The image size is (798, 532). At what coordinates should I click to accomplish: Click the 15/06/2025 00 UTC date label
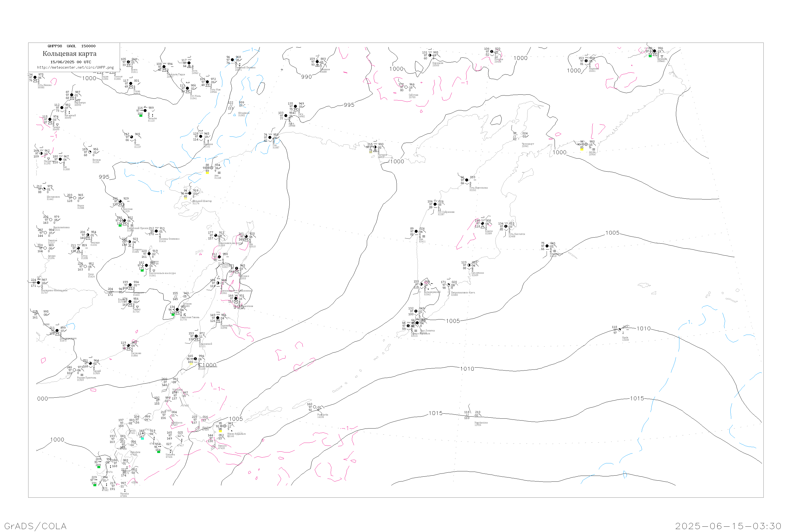[70, 62]
